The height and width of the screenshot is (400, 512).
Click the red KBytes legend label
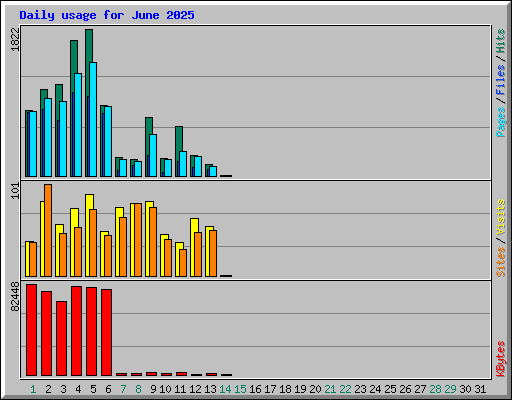coord(501,359)
